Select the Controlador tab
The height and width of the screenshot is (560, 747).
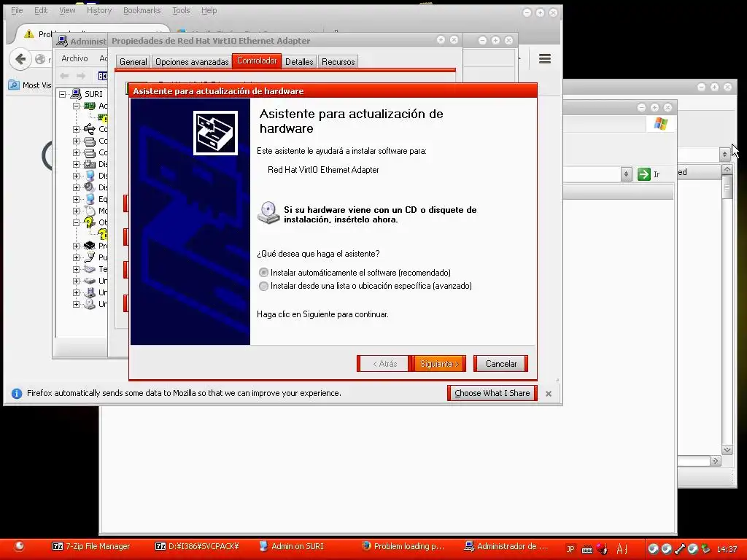(257, 61)
